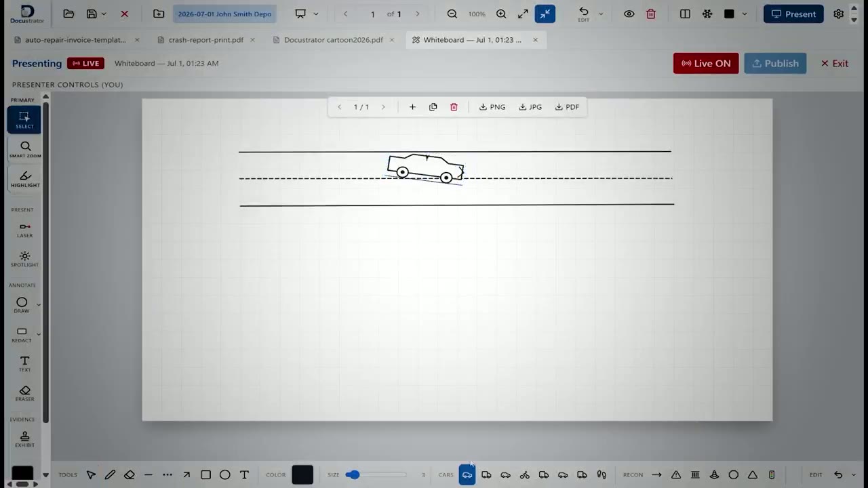
Task: Toggle the selected car icon in Cars group
Action: [467, 475]
